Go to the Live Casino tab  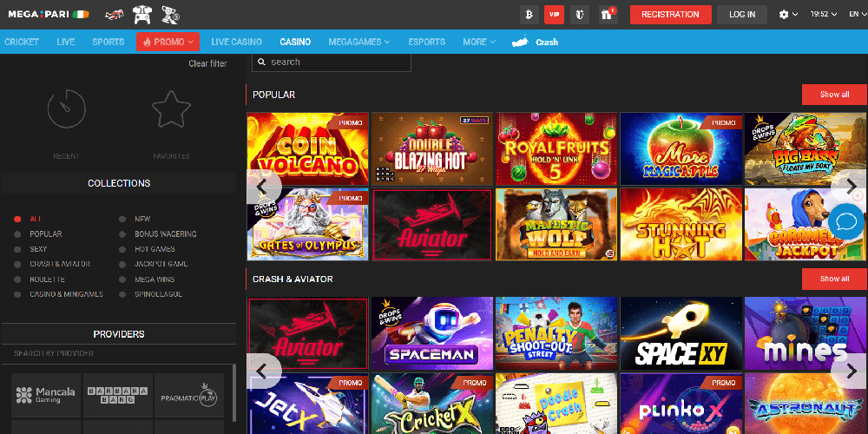236,42
